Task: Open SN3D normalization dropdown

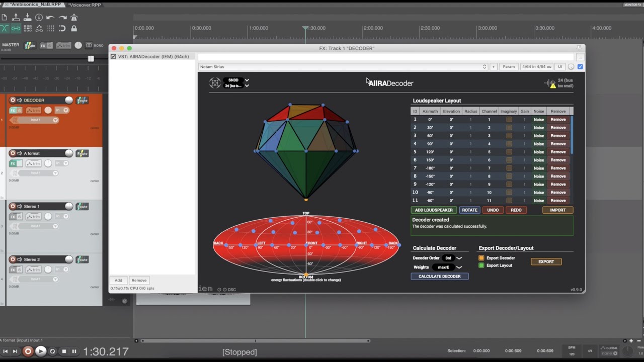Action: tap(236, 80)
